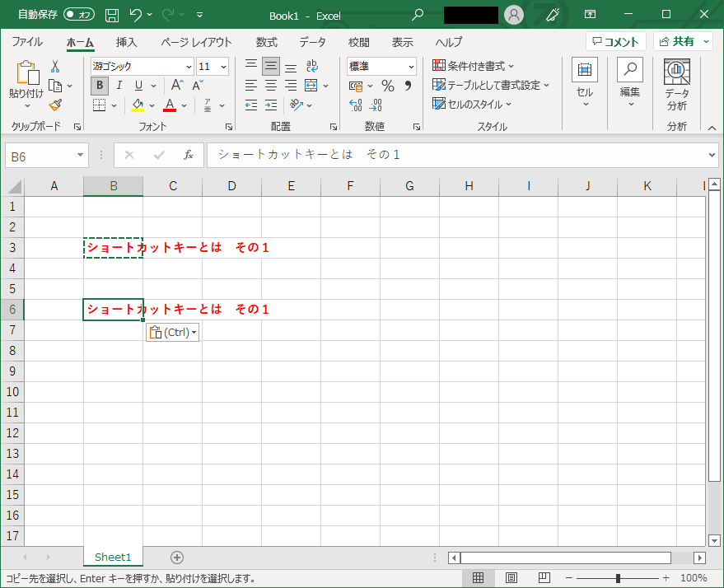The width and height of the screenshot is (724, 588).
Task: Open the Cells (セル) dropdown
Action: coord(585,83)
